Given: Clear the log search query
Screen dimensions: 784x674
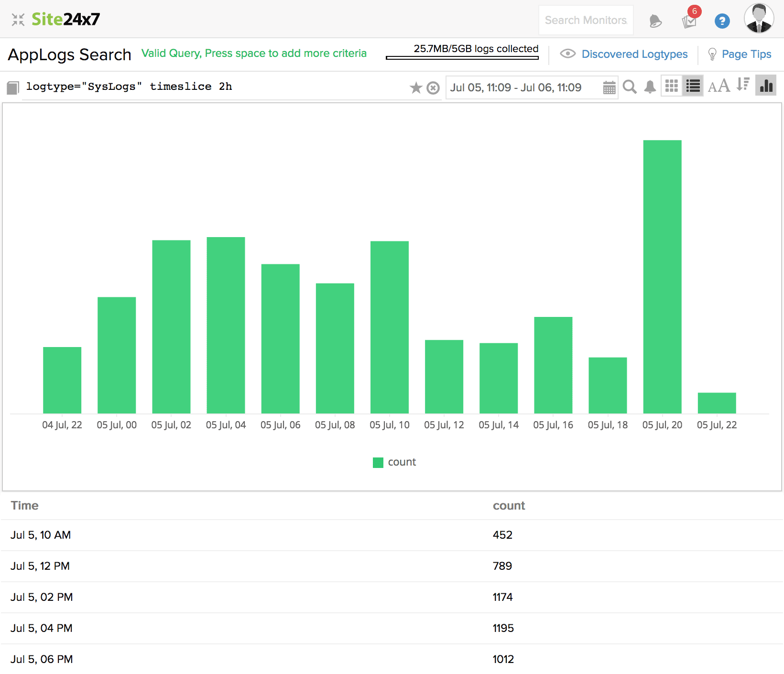Looking at the screenshot, I should tap(433, 88).
